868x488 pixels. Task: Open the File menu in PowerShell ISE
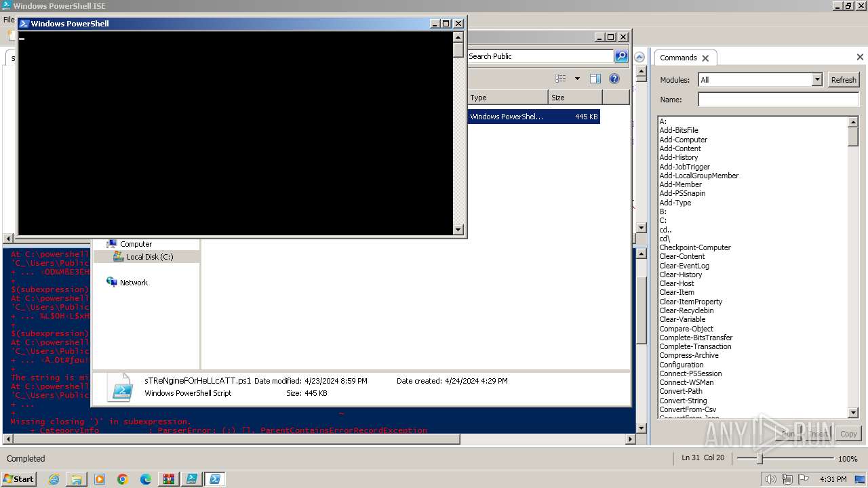pos(8,20)
